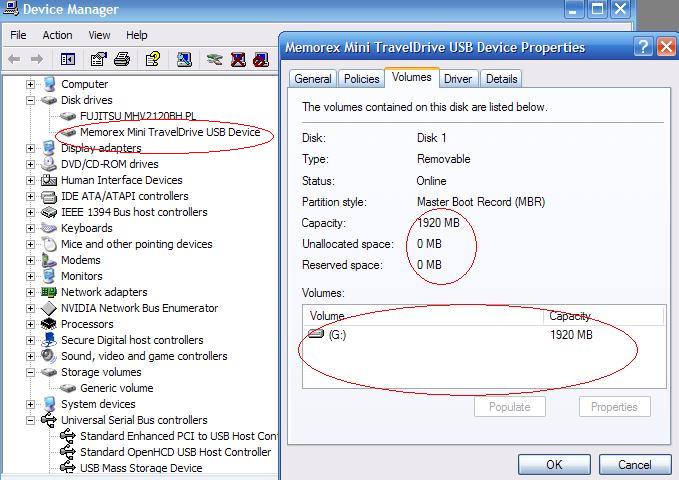The image size is (679, 480).
Task: Click the Sound, video and game controllers icon
Action: [48, 356]
